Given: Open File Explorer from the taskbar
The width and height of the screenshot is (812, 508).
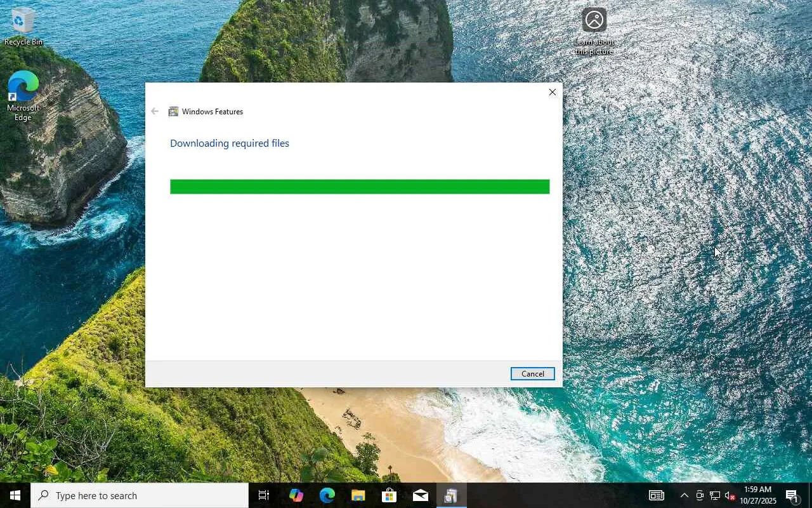Looking at the screenshot, I should 358,495.
